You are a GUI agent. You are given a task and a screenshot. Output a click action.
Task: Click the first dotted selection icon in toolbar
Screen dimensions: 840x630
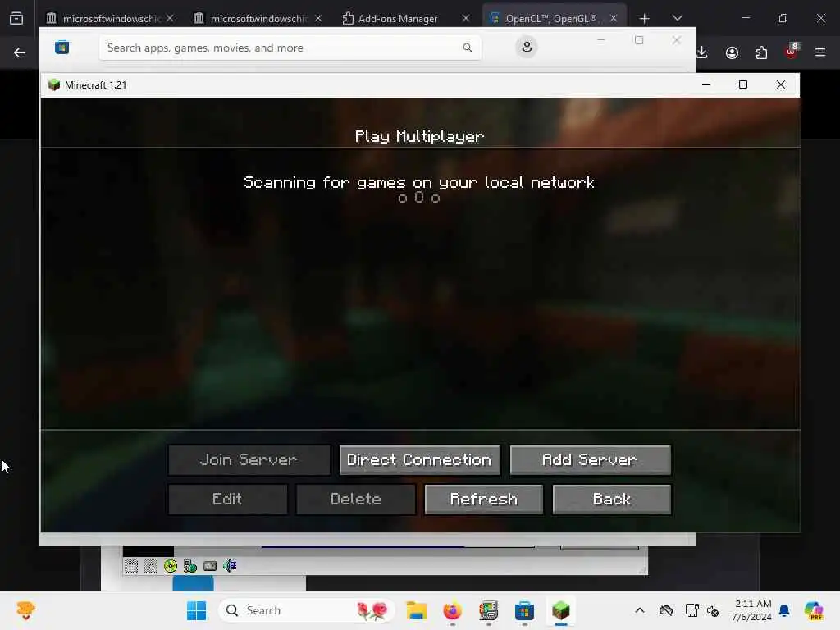[x=131, y=566]
